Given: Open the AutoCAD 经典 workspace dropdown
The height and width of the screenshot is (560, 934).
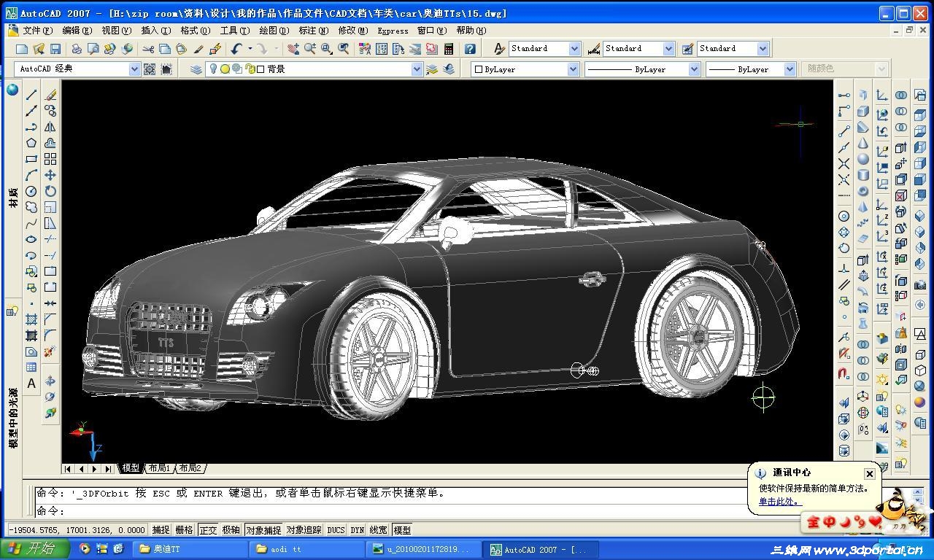Looking at the screenshot, I should pyautogui.click(x=134, y=69).
